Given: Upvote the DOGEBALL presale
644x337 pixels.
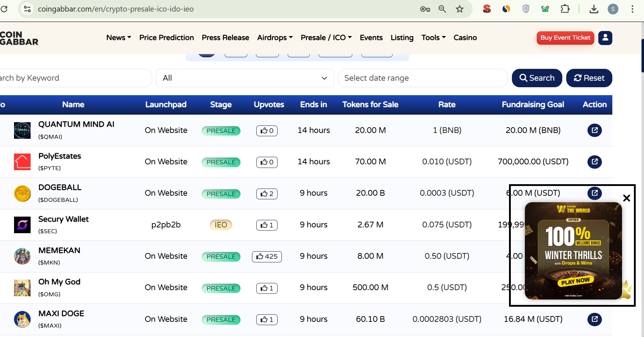Looking at the screenshot, I should coord(267,194).
